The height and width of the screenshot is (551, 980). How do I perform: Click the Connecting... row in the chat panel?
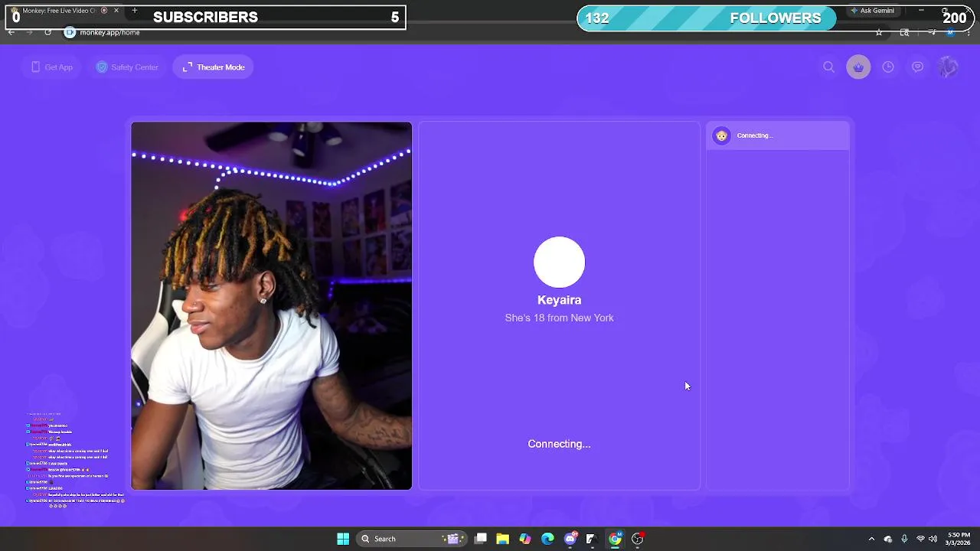pos(778,135)
